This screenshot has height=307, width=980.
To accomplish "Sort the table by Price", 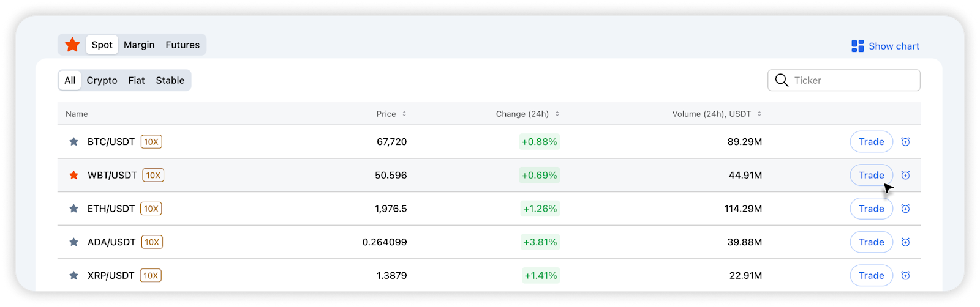I will coord(391,114).
